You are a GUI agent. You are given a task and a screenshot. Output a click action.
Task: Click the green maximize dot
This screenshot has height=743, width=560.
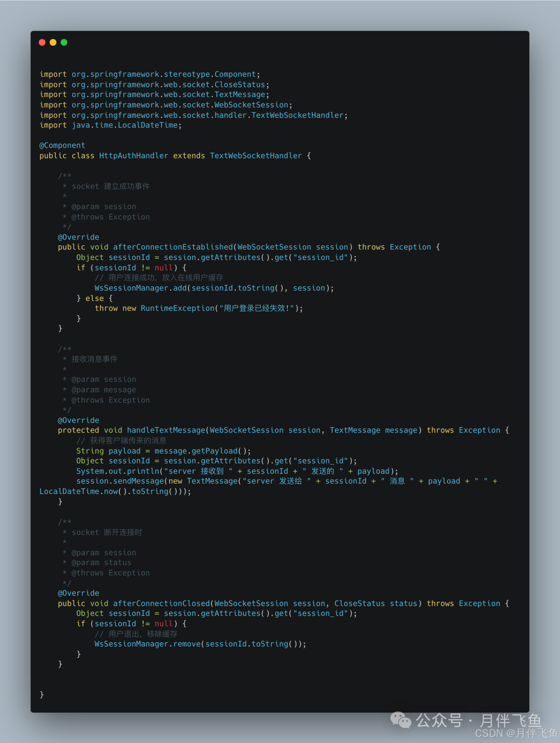point(64,43)
